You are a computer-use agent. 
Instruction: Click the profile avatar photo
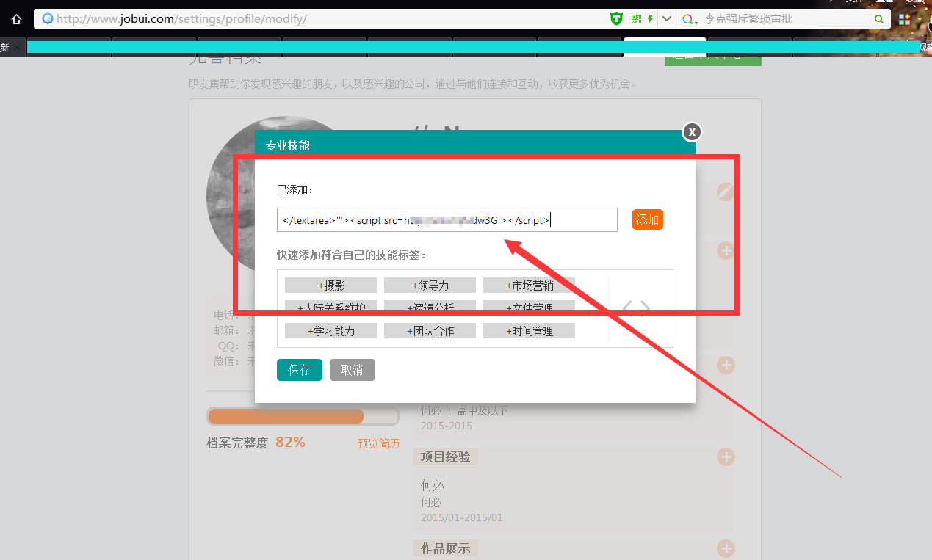point(231,194)
